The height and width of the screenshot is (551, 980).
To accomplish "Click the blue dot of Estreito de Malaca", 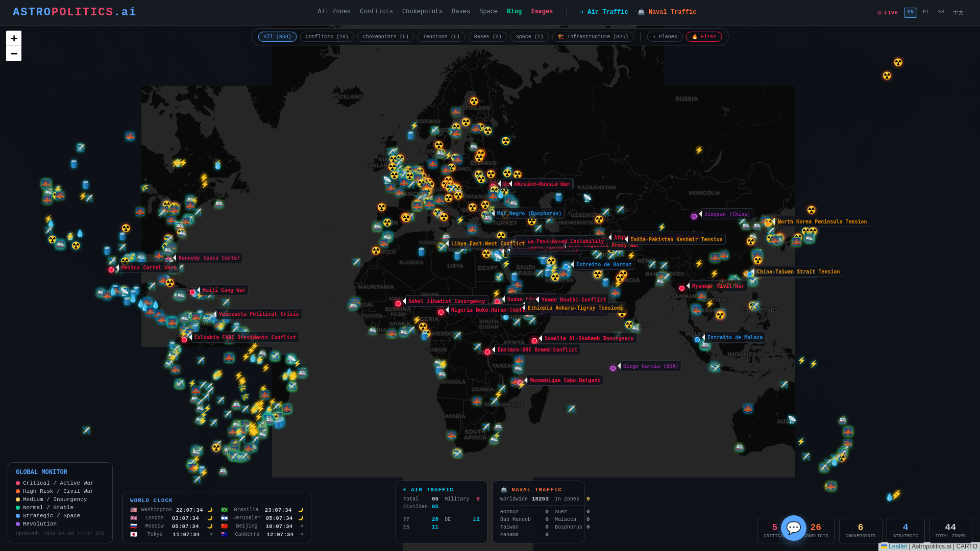I will coord(697,340).
